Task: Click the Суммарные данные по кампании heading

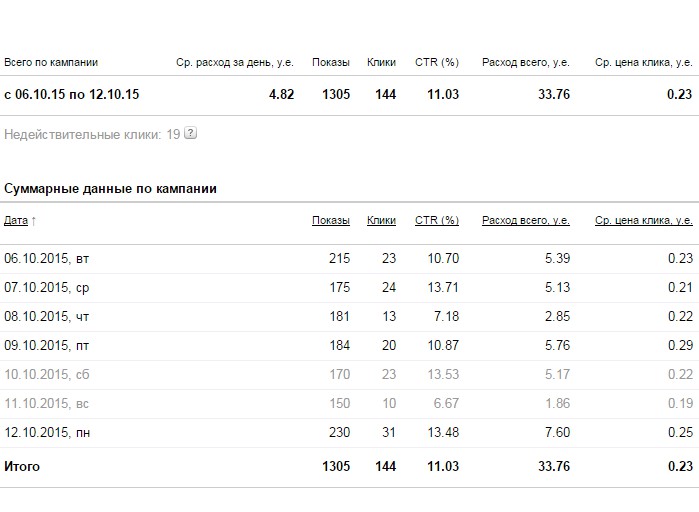Action: pos(110,188)
